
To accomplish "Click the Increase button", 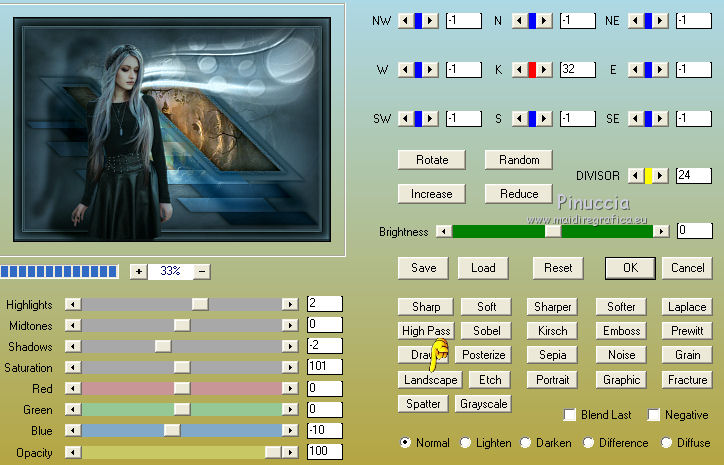I will click(x=432, y=194).
